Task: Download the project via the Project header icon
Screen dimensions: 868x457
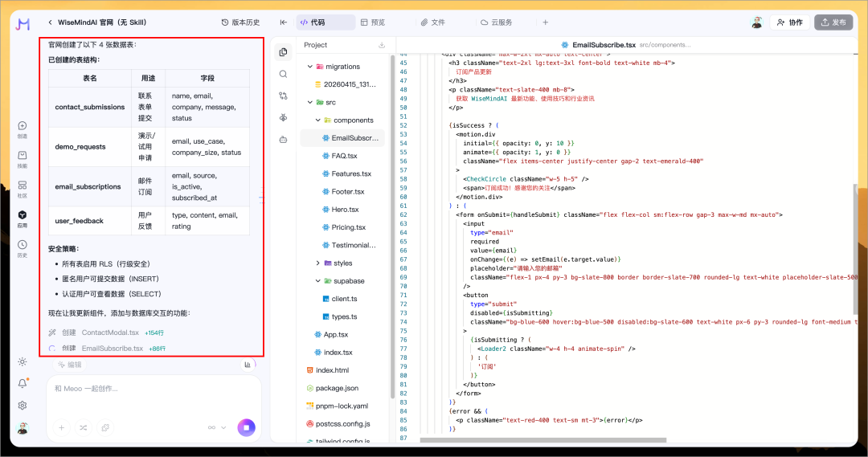Action: coord(382,45)
